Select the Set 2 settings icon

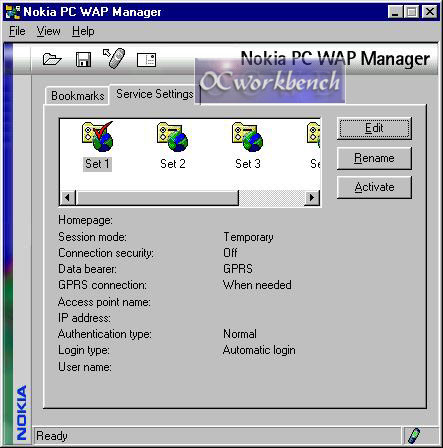click(x=173, y=137)
